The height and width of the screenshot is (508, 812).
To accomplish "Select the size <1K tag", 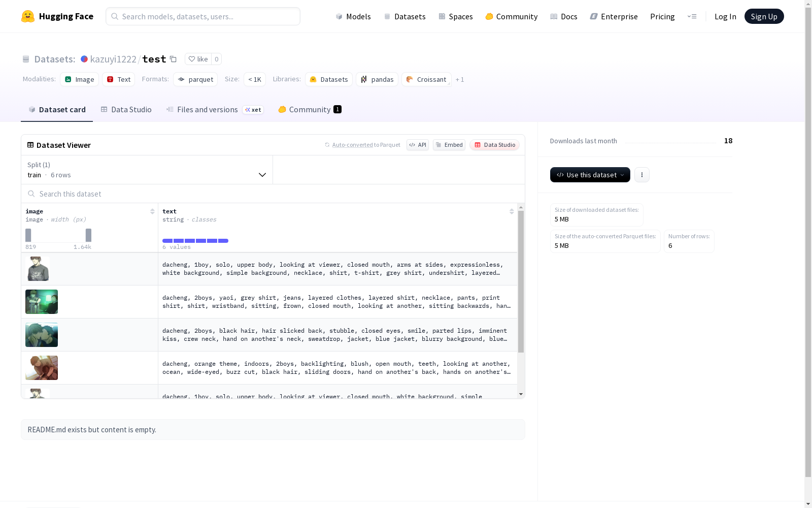I will 255,79.
